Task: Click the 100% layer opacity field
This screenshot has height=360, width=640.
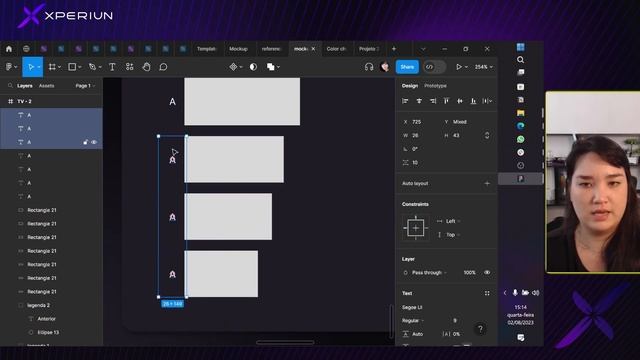Action: click(469, 273)
